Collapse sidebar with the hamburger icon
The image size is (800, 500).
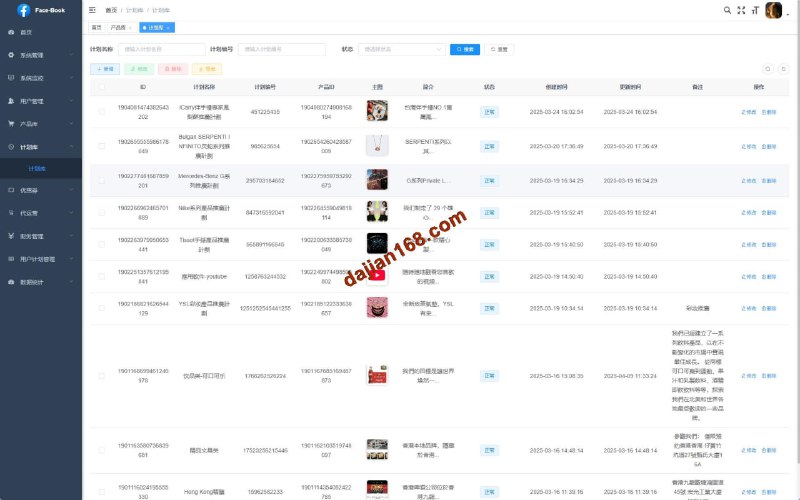(x=93, y=10)
